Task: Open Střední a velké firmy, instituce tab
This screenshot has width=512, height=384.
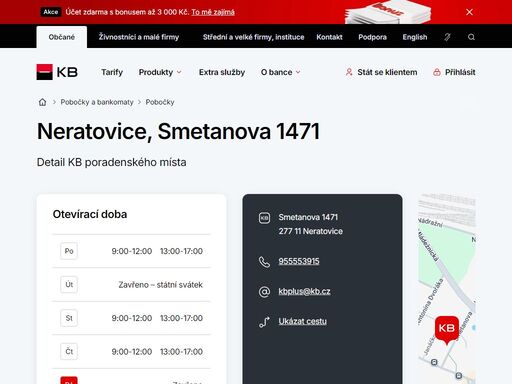Action: tap(253, 37)
